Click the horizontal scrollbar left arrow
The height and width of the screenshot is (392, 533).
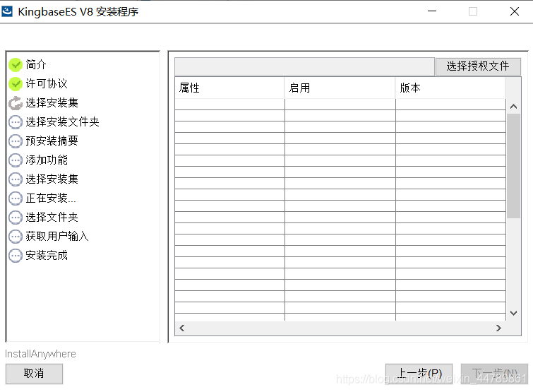point(182,328)
